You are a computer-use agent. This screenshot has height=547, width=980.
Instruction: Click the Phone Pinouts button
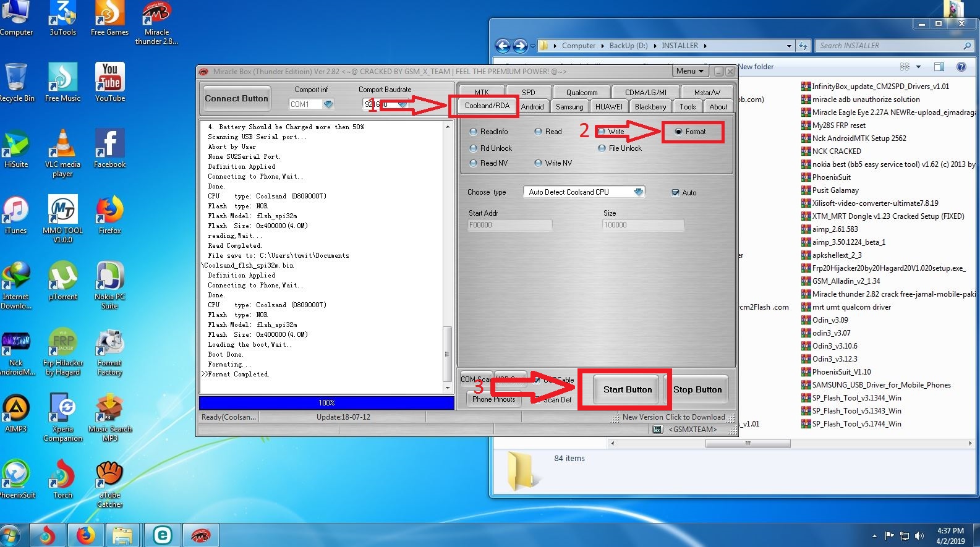coord(494,399)
